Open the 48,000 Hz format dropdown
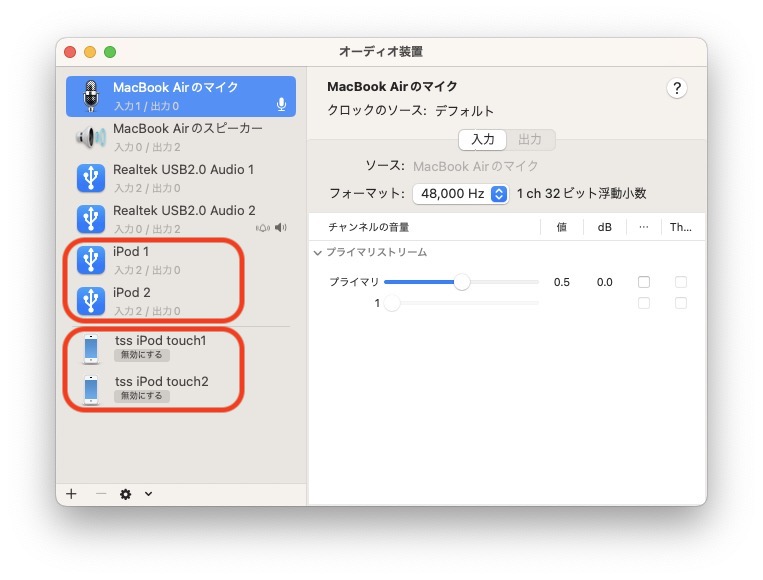This screenshot has height=580, width=763. pyautogui.click(x=461, y=194)
